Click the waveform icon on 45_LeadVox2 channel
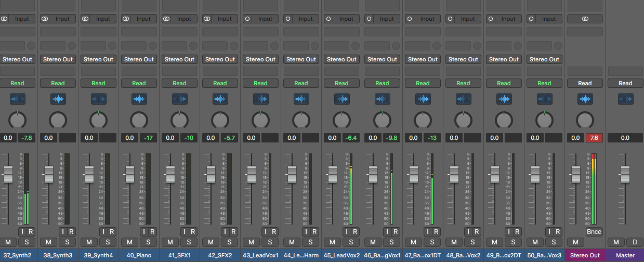Screen dimensions: 644x262 [341, 99]
